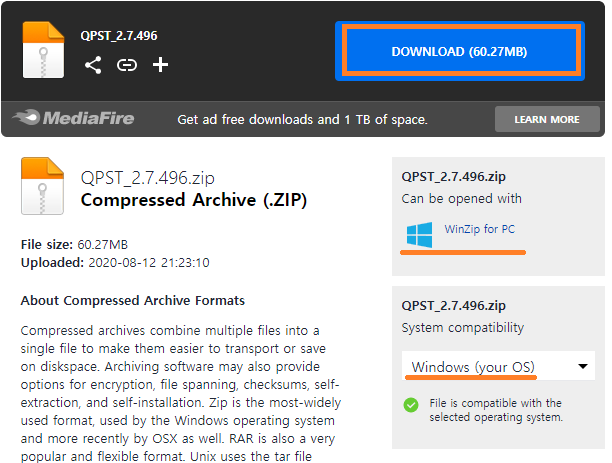
Task: Click the Compressed Archive (.ZIP) heading
Action: [x=194, y=200]
